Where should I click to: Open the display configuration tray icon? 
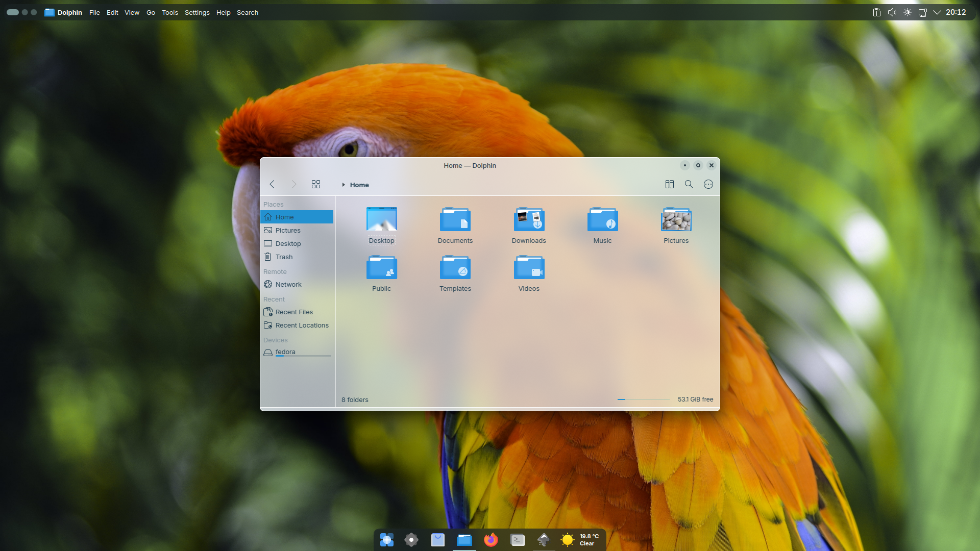click(x=922, y=12)
